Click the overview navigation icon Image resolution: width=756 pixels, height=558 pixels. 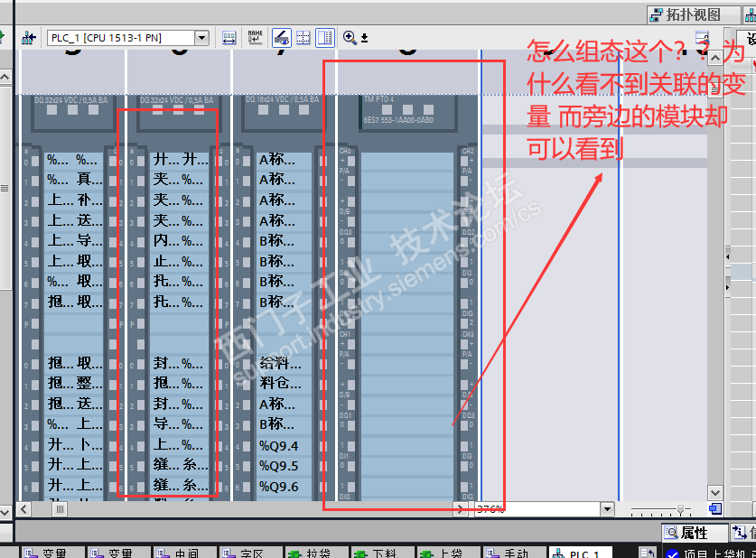pos(715,509)
